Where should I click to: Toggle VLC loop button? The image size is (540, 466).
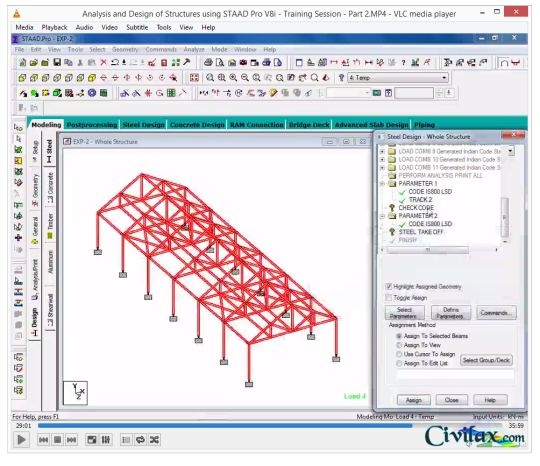click(141, 440)
